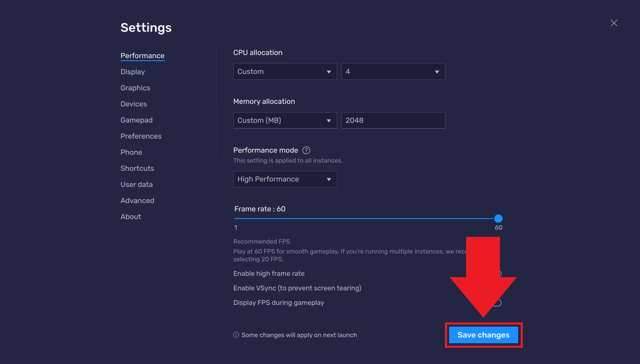Click the Performance mode help icon
Screen dimensions: 640x364
click(x=306, y=150)
